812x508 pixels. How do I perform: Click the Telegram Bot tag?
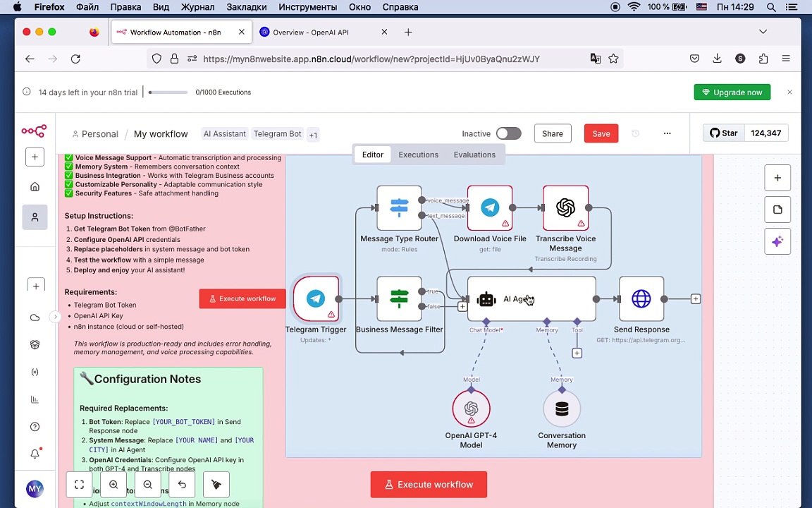pyautogui.click(x=278, y=134)
